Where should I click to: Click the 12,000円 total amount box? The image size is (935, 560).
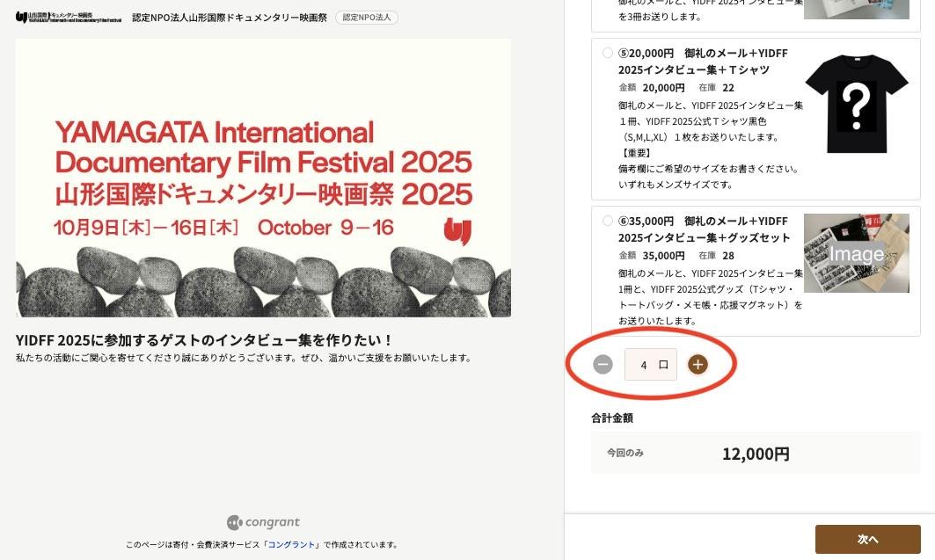pyautogui.click(x=755, y=454)
